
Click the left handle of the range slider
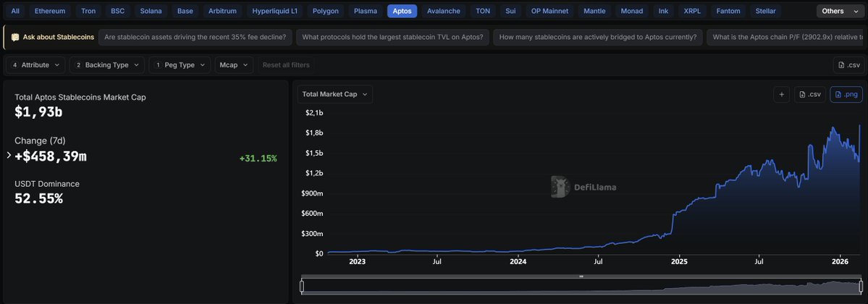(302, 287)
